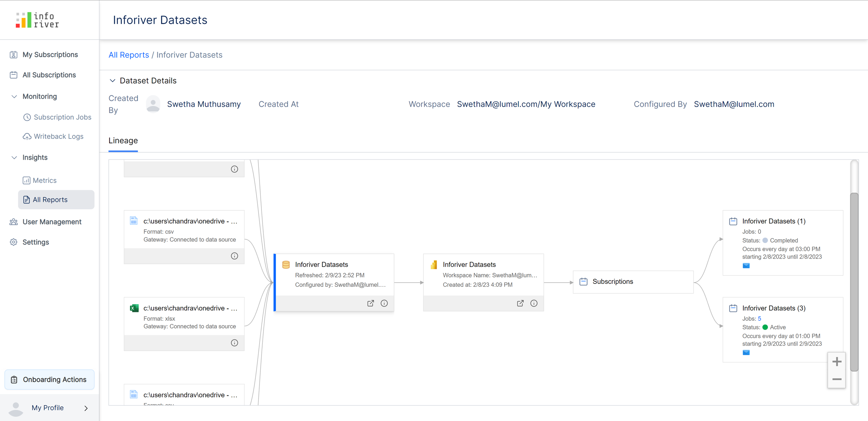Image resolution: width=868 pixels, height=421 pixels.
Task: Zoom out the lineage diagram with minus
Action: click(837, 379)
